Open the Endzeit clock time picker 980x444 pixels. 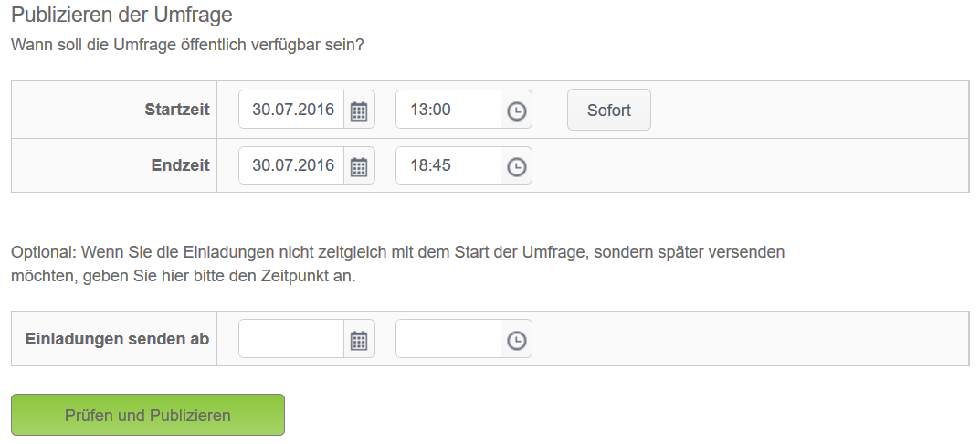pos(516,165)
